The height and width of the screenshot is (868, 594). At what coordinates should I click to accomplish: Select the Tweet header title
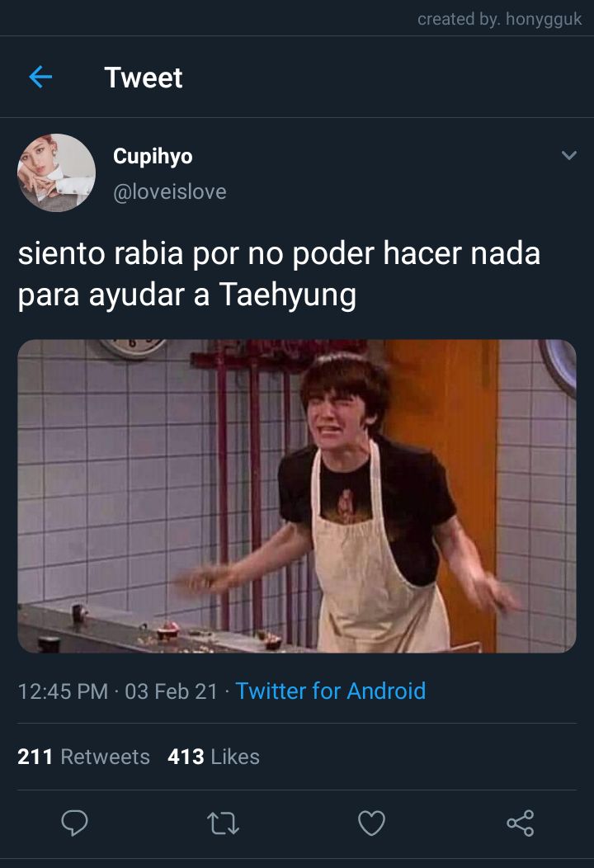click(x=144, y=78)
